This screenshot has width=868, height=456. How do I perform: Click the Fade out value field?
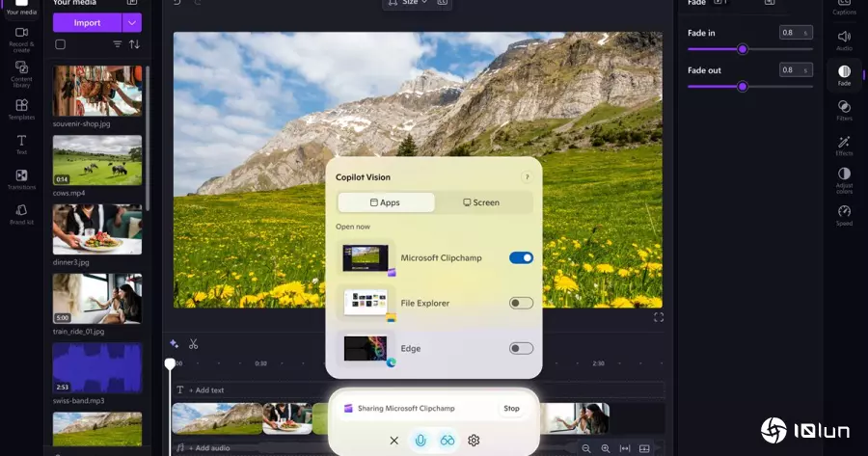coord(796,69)
